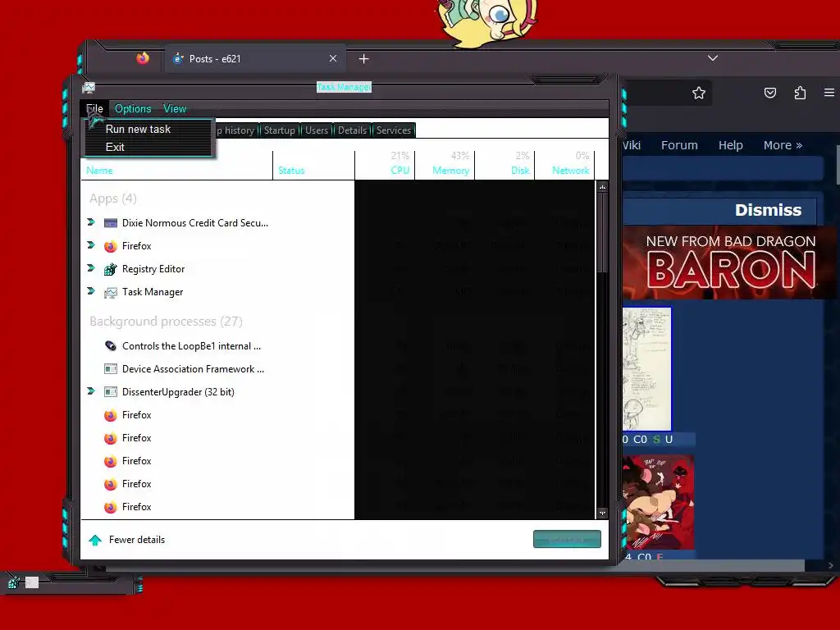This screenshot has height=630, width=840.
Task: Choose Exit from the File menu
Action: coord(115,147)
